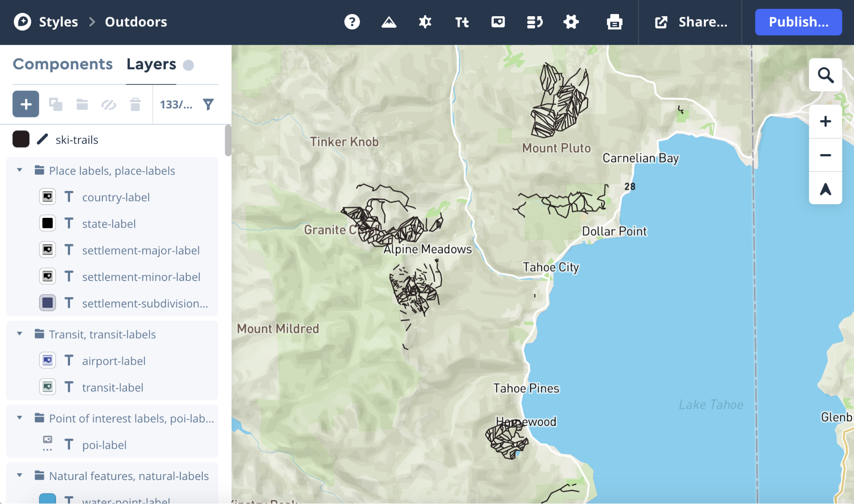Click the ski-trails line type pencil icon
This screenshot has width=854, height=504.
coord(42,139)
